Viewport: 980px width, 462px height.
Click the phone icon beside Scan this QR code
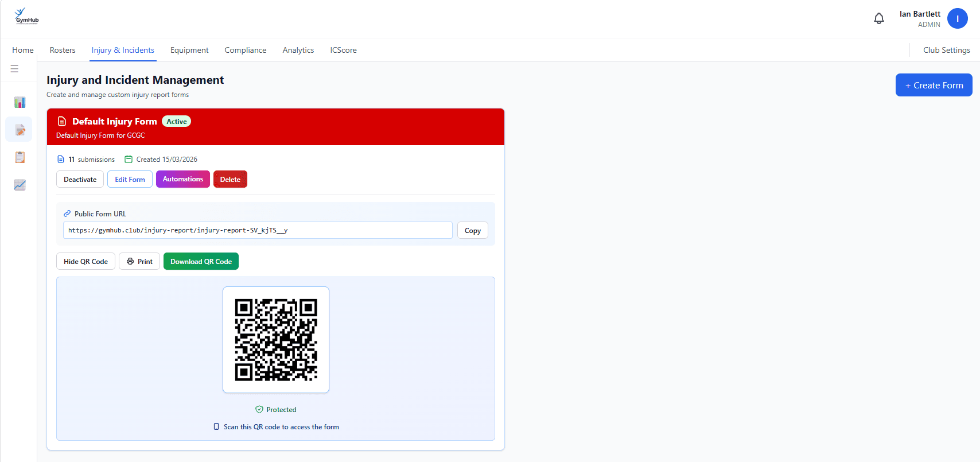click(x=216, y=427)
